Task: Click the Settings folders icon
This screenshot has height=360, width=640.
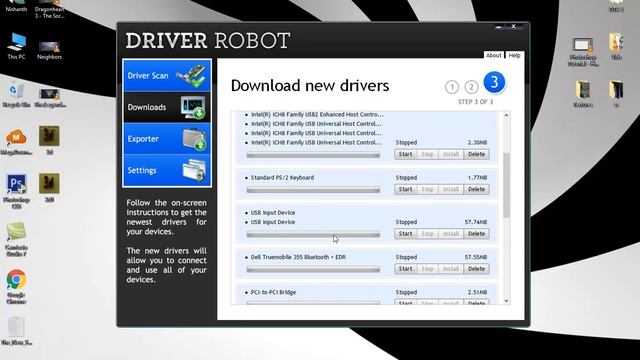Action: click(194, 171)
